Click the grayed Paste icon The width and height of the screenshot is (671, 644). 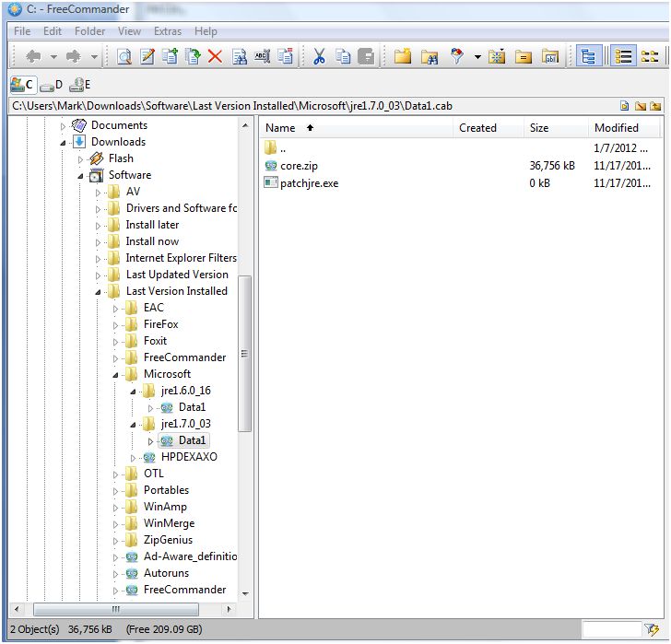tap(366, 56)
